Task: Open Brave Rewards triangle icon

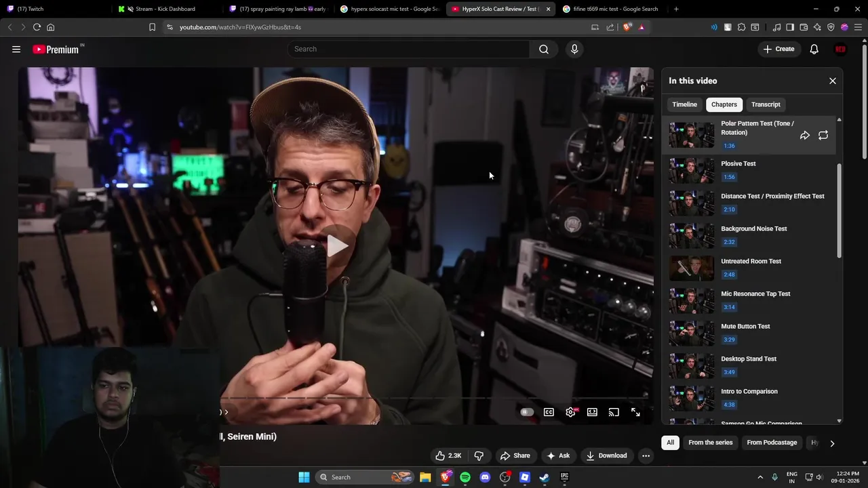Action: pyautogui.click(x=642, y=27)
